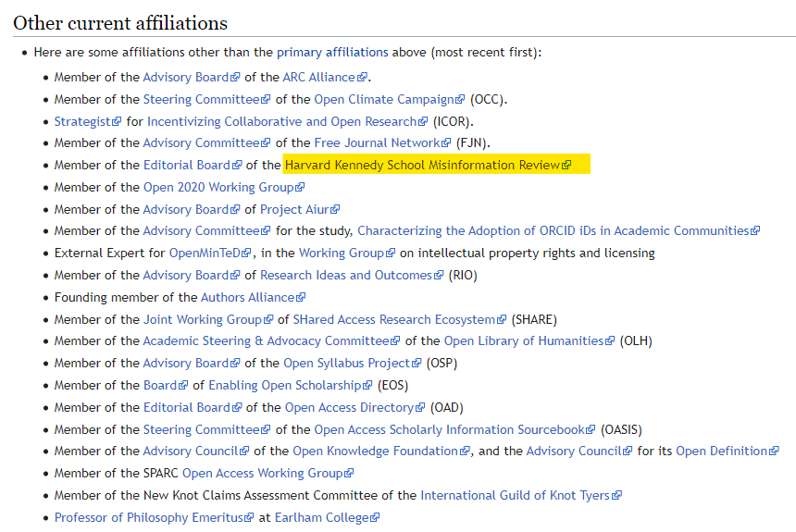Click Editorial Board link in Harvard Kennedy row
Screen dimensions: 796x532
193,165
